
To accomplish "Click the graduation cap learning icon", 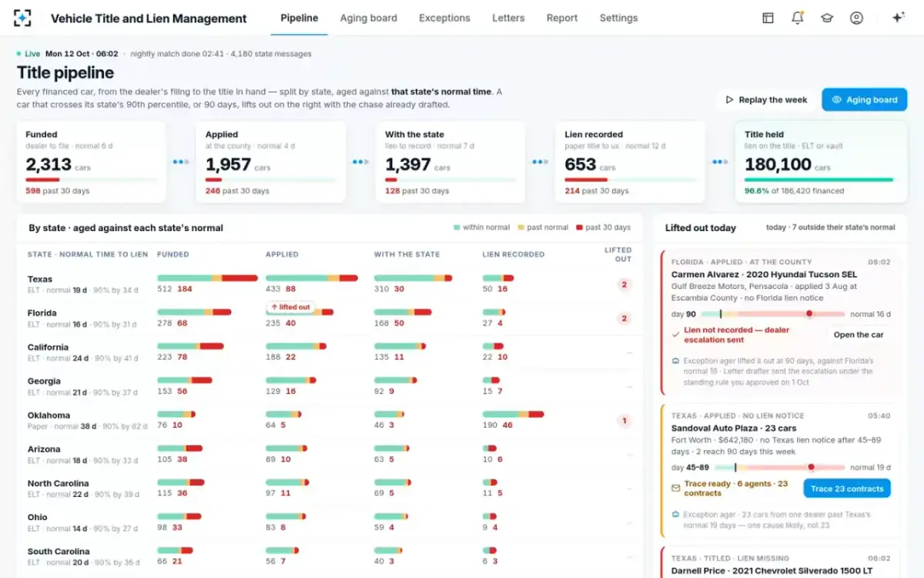I will point(827,18).
